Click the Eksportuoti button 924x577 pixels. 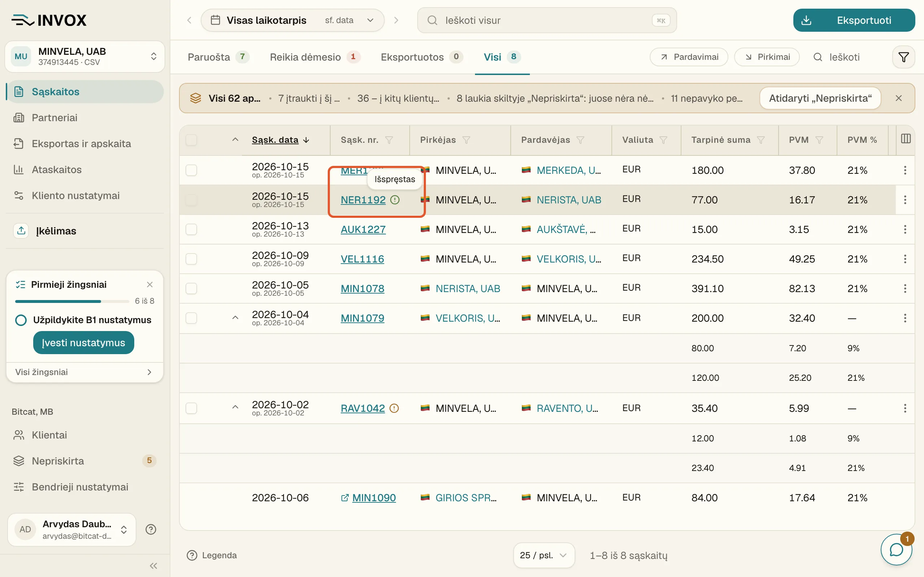pos(854,20)
